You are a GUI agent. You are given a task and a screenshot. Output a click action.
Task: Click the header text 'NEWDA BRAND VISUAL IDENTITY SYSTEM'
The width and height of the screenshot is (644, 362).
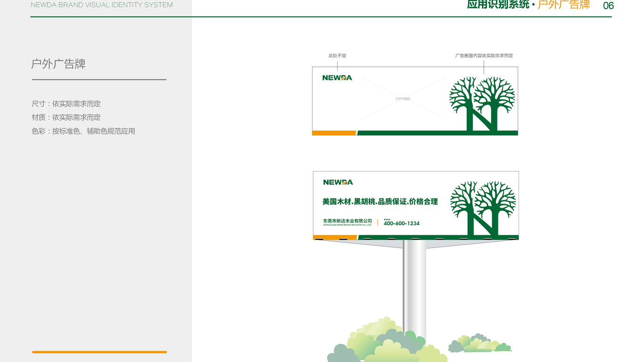pos(102,5)
